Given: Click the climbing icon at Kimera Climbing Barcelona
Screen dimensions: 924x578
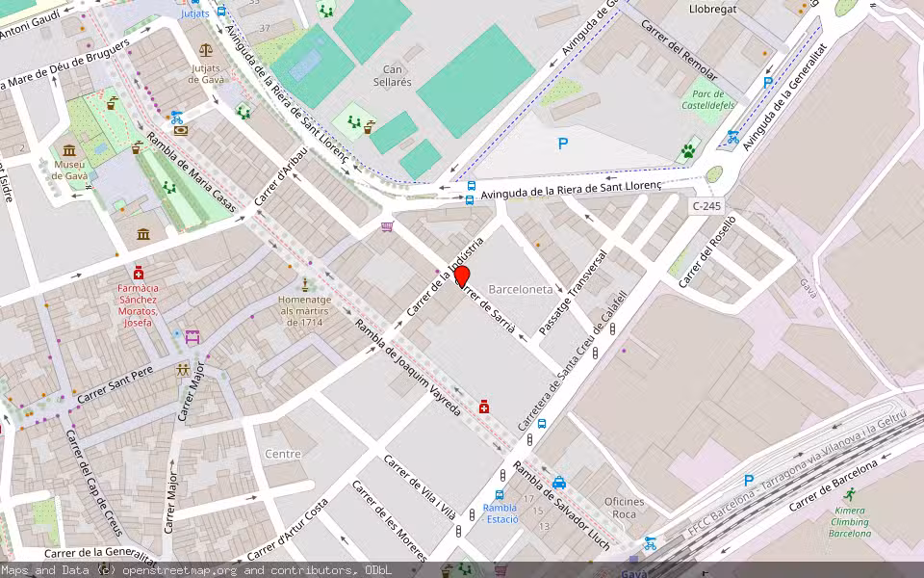Looking at the screenshot, I should coord(849,495).
